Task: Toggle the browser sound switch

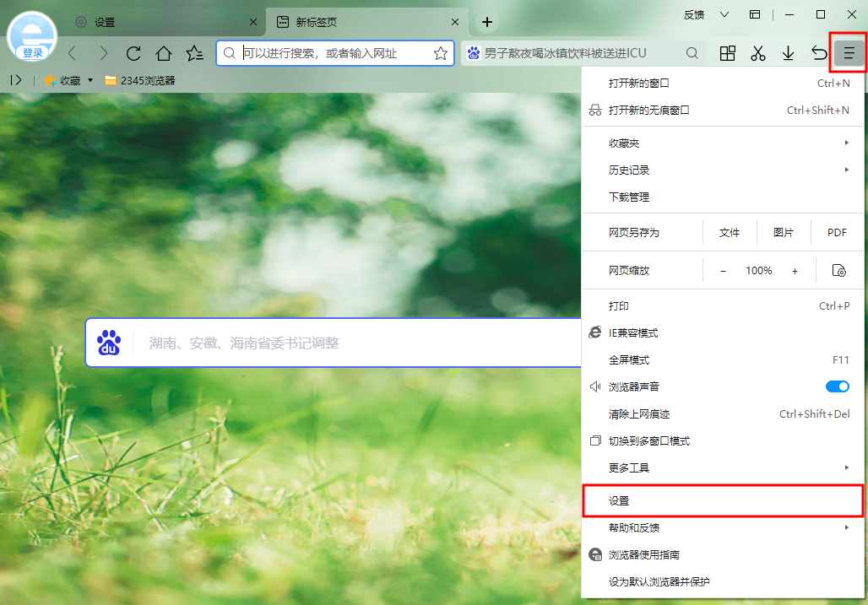Action: [837, 386]
